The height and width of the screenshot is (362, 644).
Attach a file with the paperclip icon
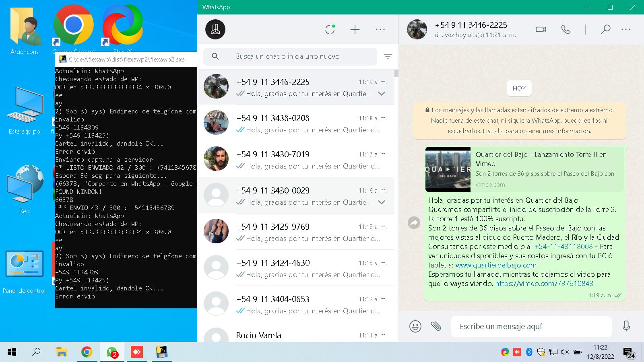point(436,326)
